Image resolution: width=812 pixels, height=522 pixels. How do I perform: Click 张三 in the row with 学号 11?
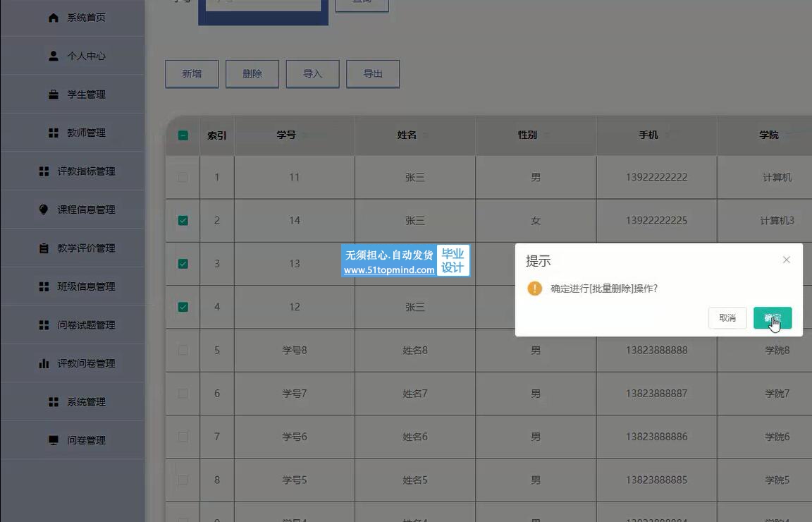pyautogui.click(x=415, y=177)
